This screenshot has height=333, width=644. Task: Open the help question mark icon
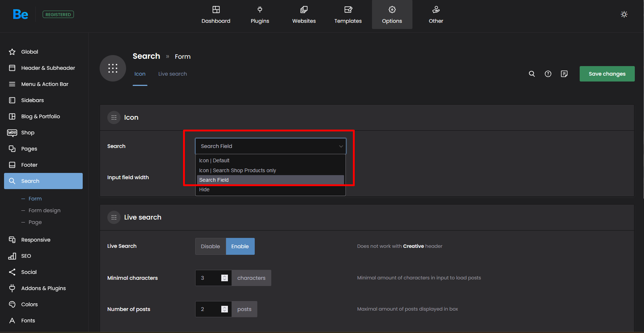coord(548,74)
